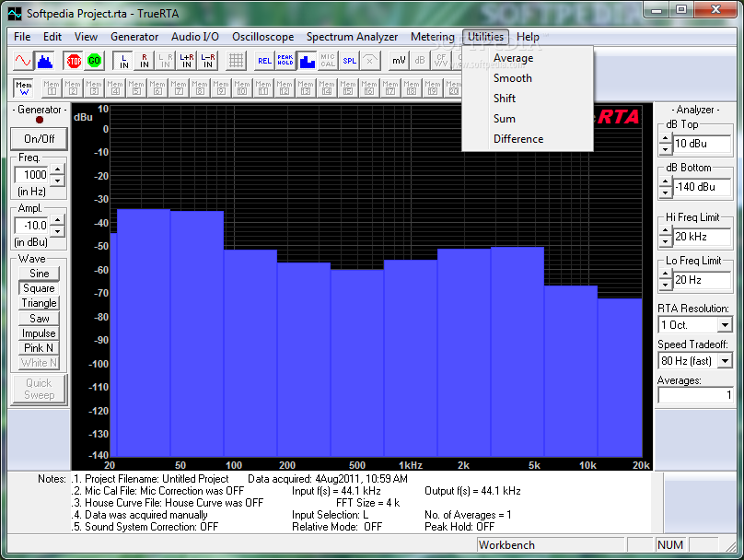
Task: Choose Sum from Utilities menu
Action: 528,119
